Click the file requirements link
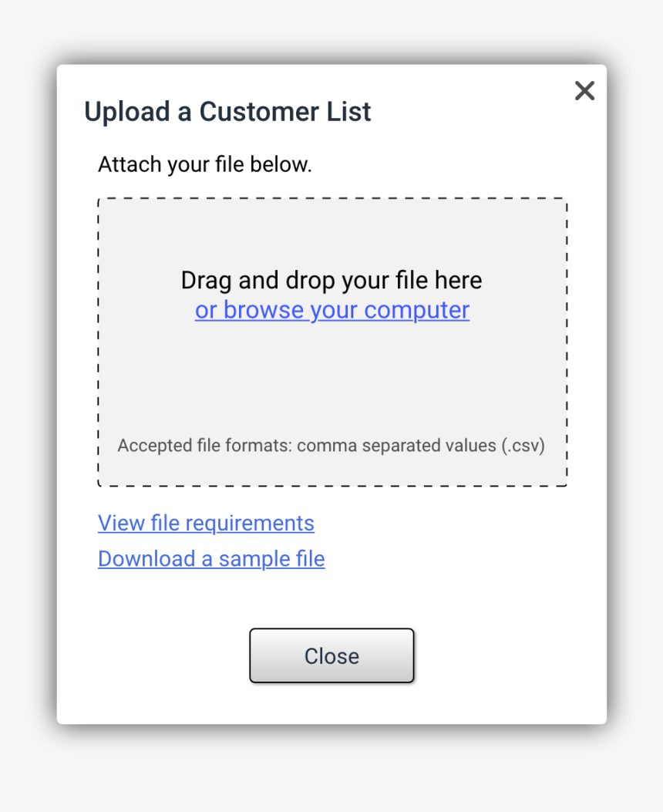Screen dimensions: 663x812 [x=205, y=523]
